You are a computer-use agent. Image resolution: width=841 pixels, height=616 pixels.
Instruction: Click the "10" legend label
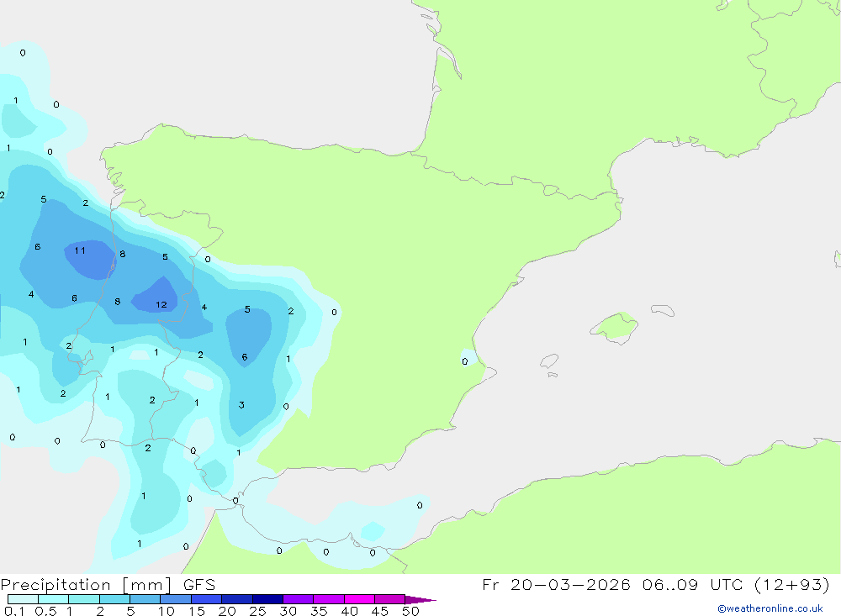[x=166, y=611]
